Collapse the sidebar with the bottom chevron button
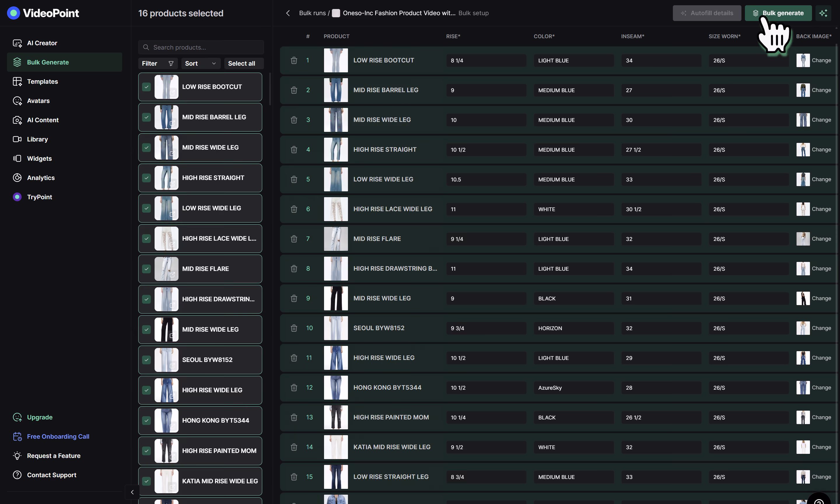840x504 pixels. (x=132, y=492)
